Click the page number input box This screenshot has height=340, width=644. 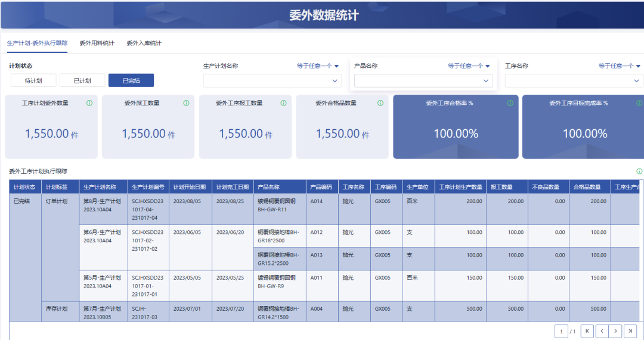click(561, 331)
